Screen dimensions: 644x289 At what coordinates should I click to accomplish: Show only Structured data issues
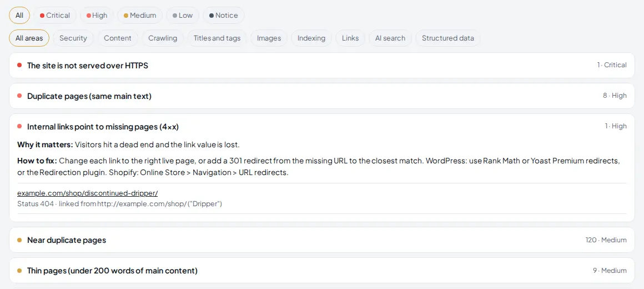click(448, 38)
